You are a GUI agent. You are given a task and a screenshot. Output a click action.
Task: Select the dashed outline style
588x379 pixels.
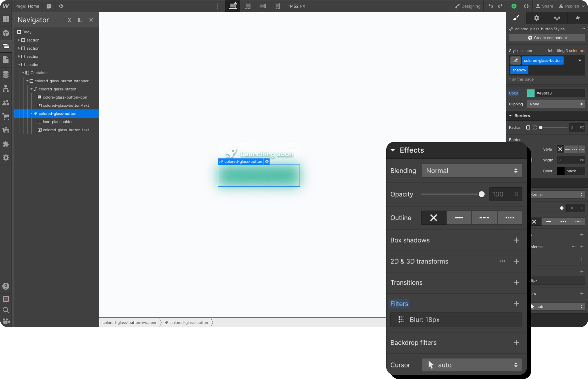point(484,218)
